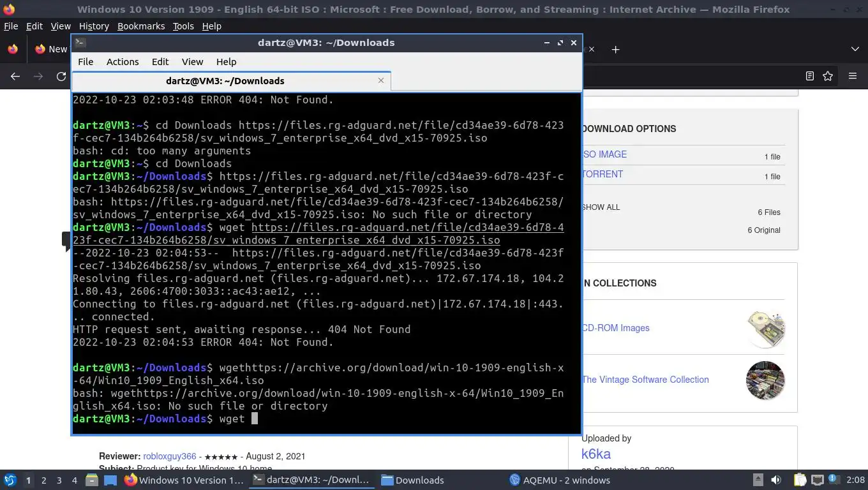Open the terminal Actions menu
Screen dimensions: 868x490
point(123,62)
